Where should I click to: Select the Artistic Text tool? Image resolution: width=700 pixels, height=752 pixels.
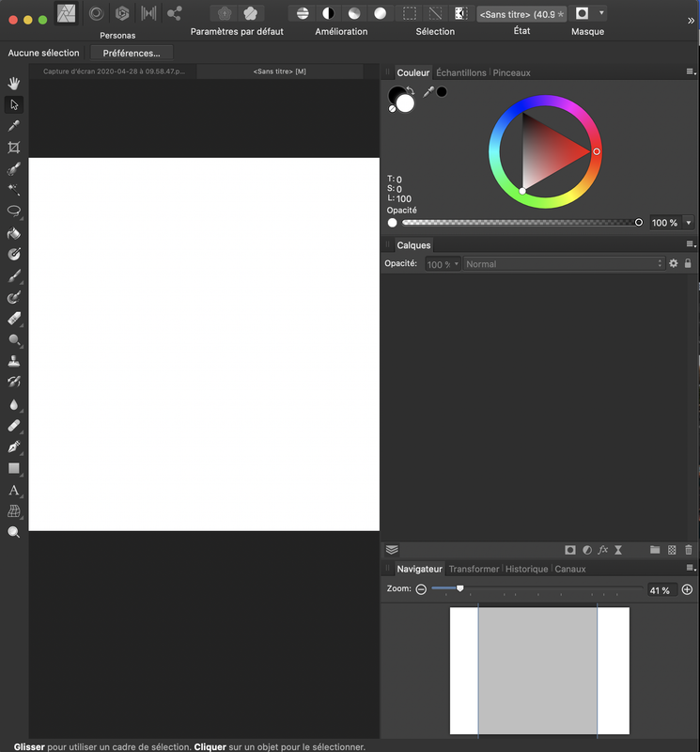14,490
